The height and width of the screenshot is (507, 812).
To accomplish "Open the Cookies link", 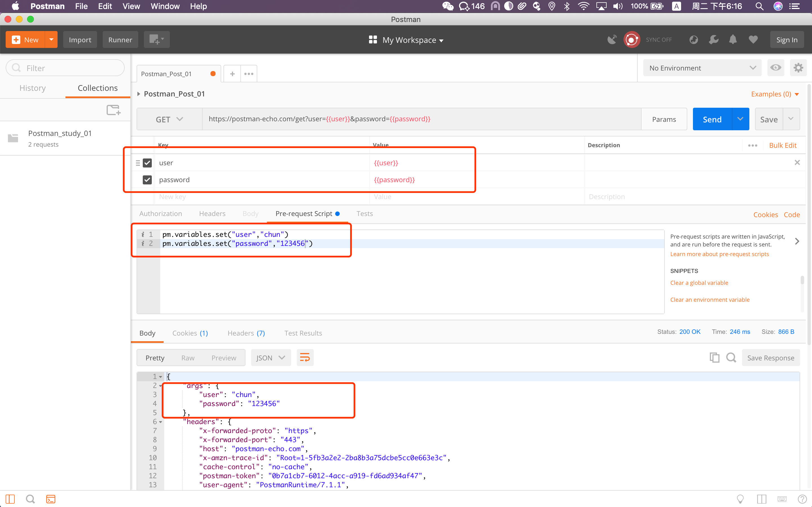I will (x=766, y=215).
